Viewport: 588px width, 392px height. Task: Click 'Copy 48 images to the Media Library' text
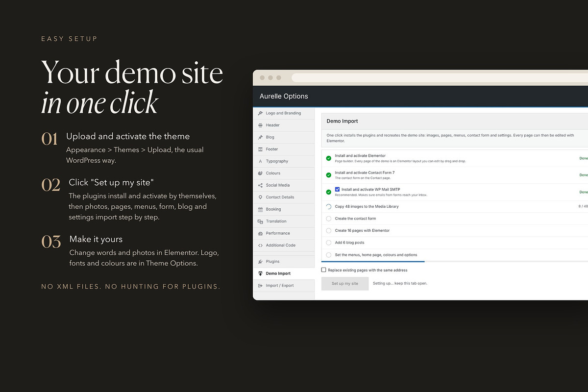[x=367, y=207]
